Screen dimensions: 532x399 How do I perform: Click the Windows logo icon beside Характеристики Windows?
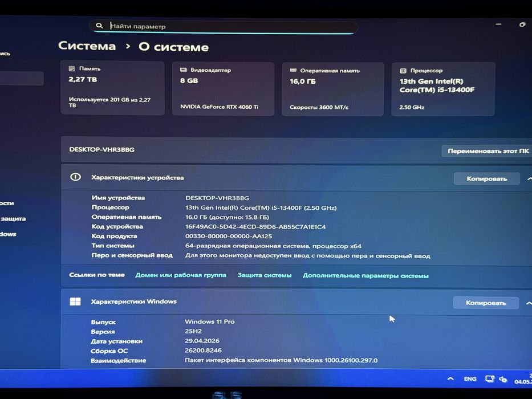tap(75, 302)
